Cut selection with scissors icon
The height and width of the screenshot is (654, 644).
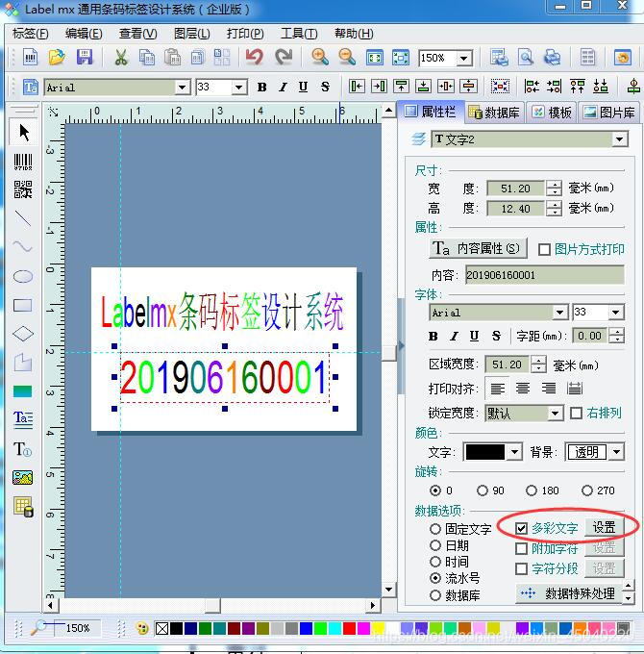pos(121,57)
